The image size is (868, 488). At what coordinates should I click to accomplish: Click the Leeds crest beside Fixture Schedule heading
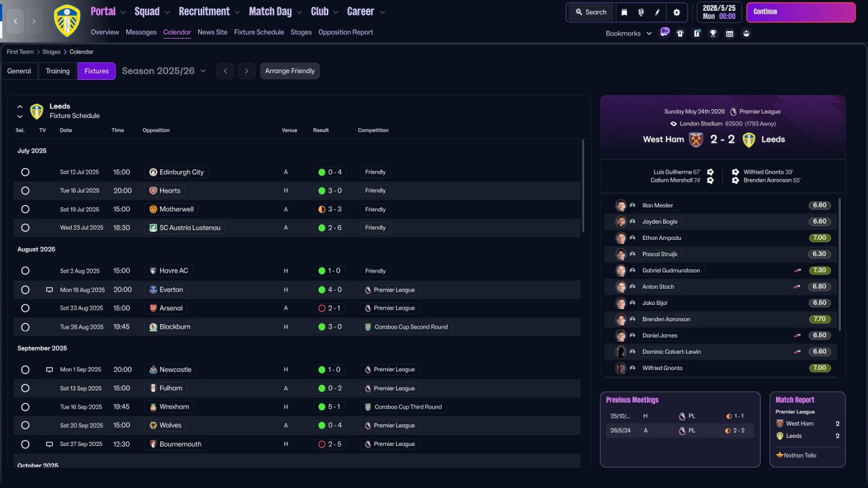[37, 111]
